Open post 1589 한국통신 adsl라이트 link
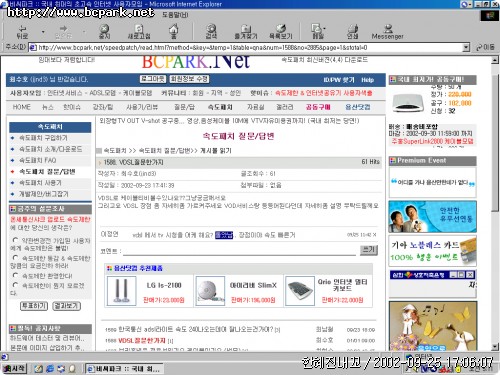Viewport: 500px width, 375px height. point(196,329)
